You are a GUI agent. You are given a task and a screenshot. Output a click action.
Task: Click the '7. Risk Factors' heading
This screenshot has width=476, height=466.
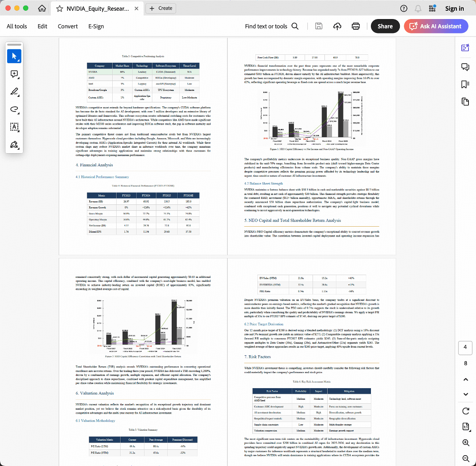257,357
